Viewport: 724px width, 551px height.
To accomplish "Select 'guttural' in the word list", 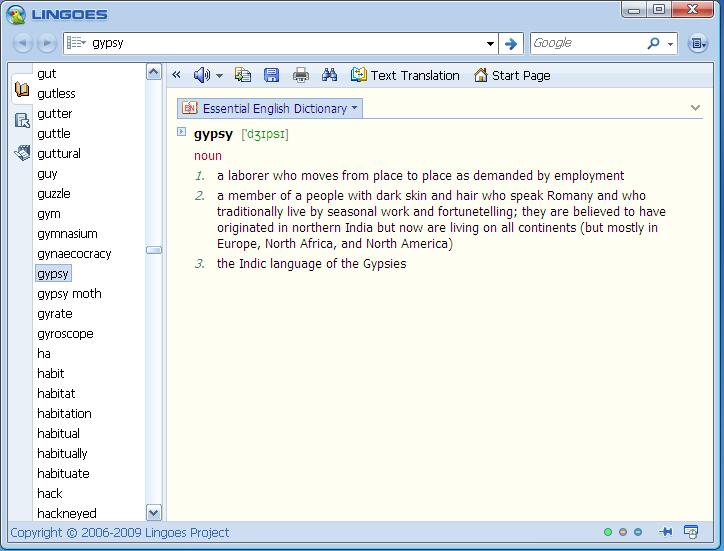I will (59, 153).
